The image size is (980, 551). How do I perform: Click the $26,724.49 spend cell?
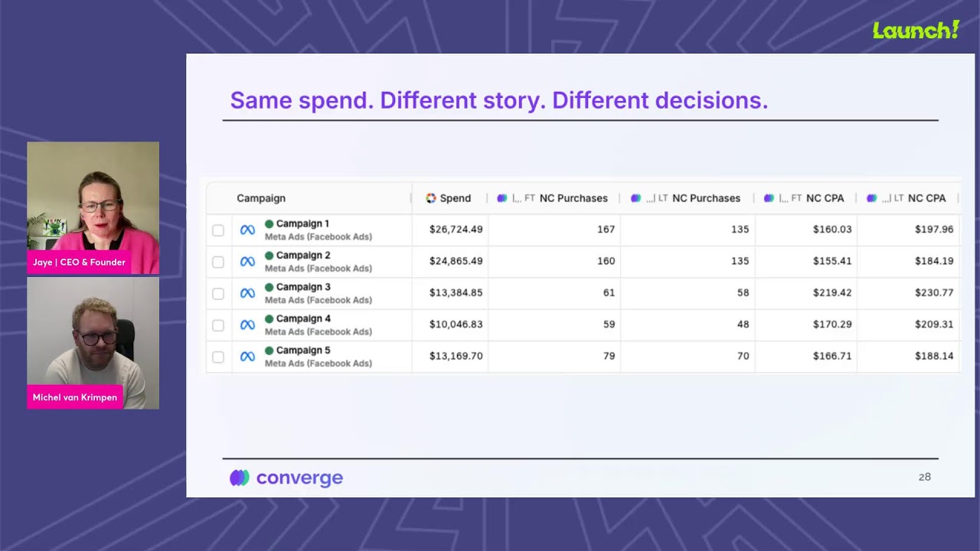[456, 230]
